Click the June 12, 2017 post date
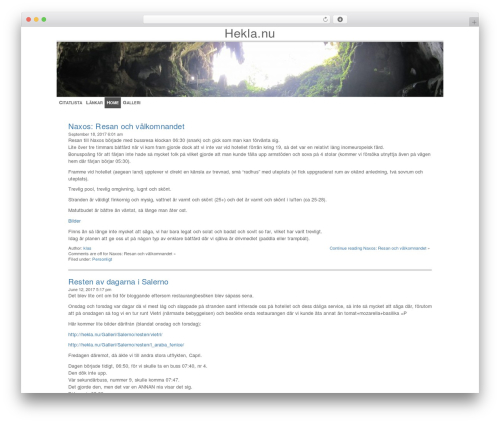 (x=90, y=290)
